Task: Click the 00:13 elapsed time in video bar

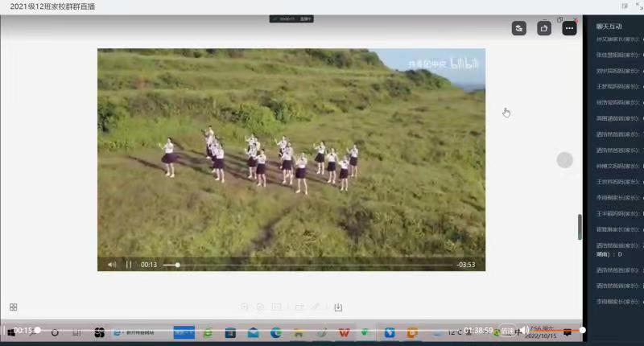Action: click(x=149, y=265)
